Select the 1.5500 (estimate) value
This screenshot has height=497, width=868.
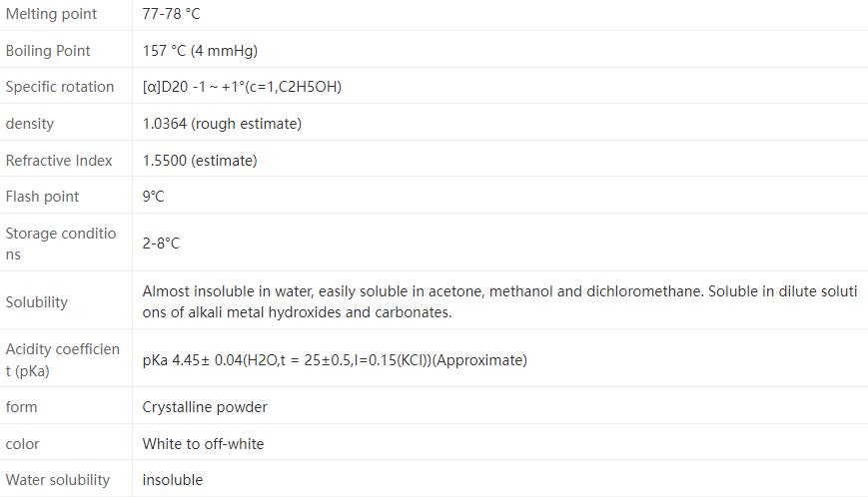[200, 161]
